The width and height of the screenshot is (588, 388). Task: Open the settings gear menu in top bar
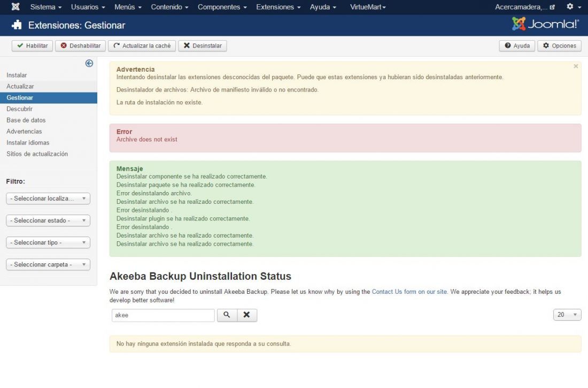click(574, 7)
